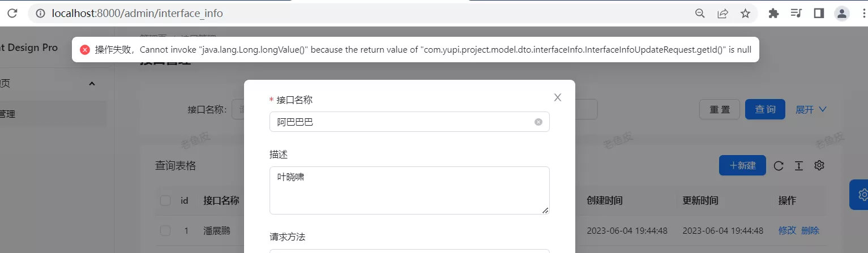Bookmark this page with the star icon
Screen dimensions: 868x253
click(x=746, y=13)
